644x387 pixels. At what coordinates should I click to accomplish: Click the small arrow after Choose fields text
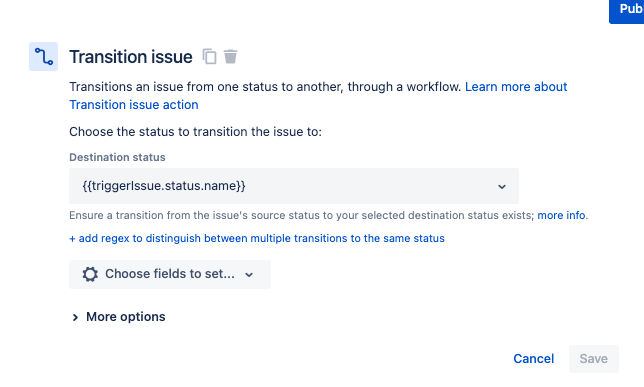tap(249, 275)
